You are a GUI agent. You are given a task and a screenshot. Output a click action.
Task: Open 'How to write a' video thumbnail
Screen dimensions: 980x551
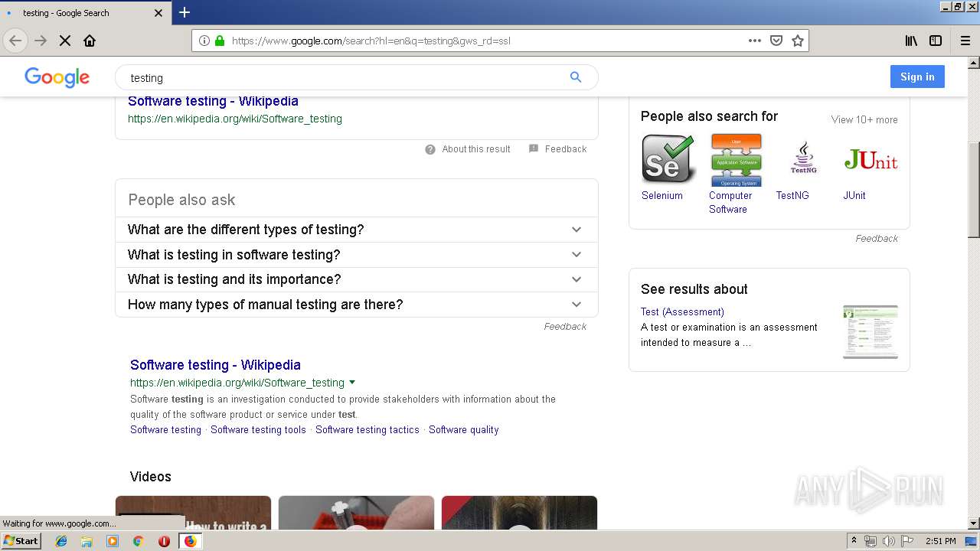[x=193, y=513]
